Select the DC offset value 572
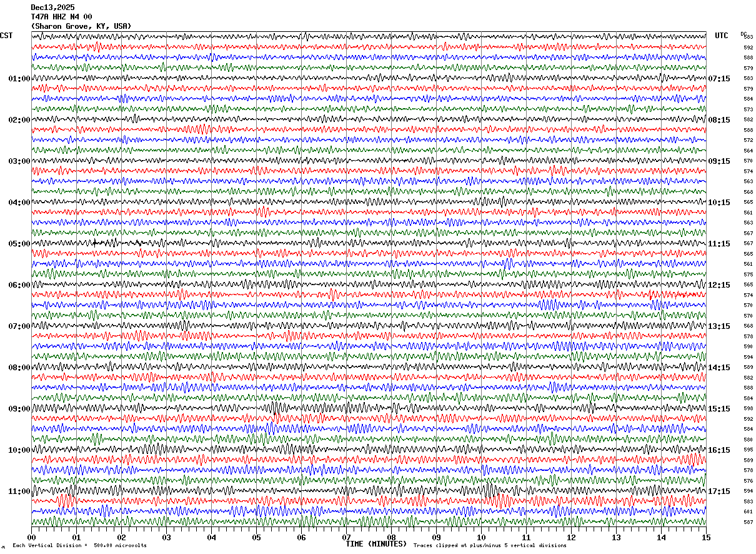The image size is (756, 554). [748, 140]
